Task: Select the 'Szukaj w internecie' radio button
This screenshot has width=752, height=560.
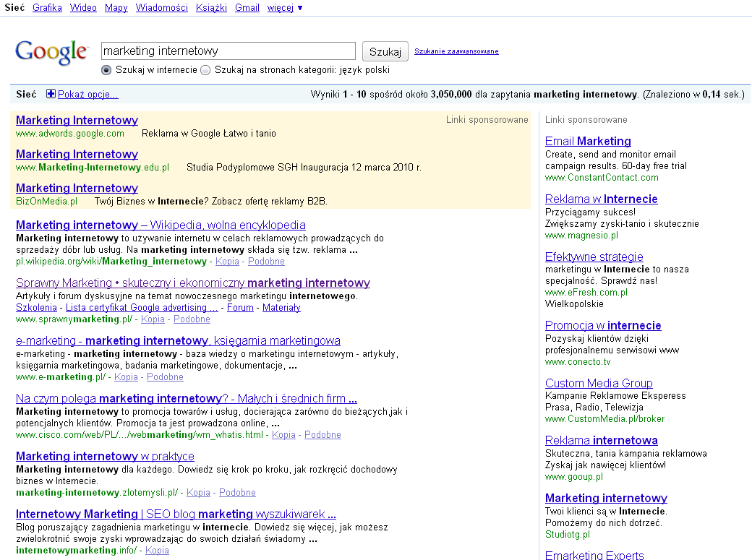Action: (x=106, y=70)
